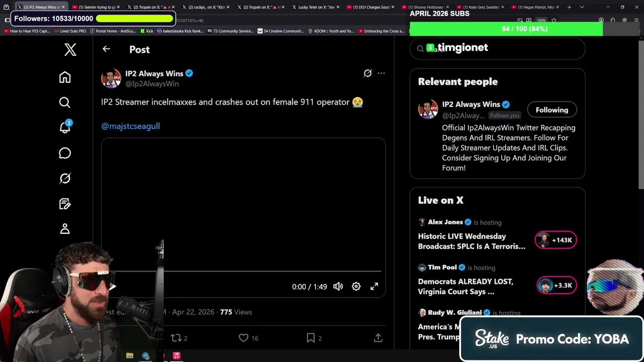Click the video progress bar

tap(244, 271)
